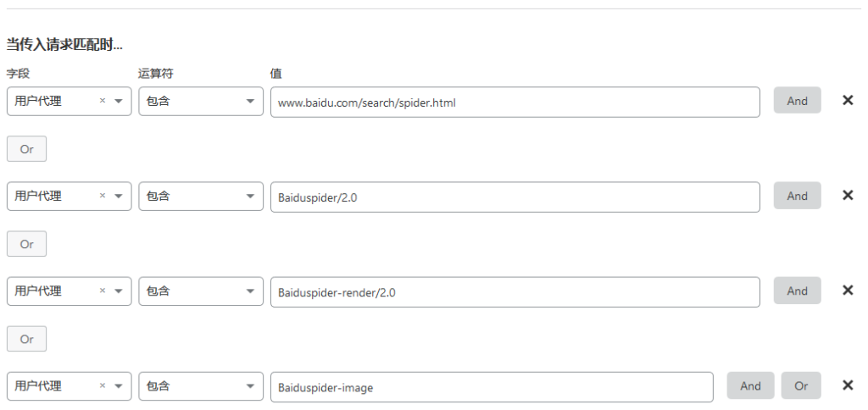Screen dimensions: 868x410
Task: Expand 包含 operator dropdown for Baiduspider/2.0
Action: click(201, 197)
